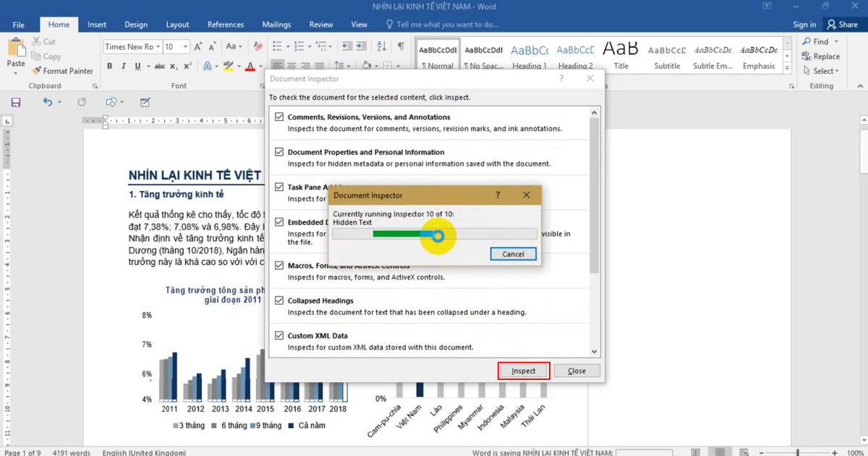Open the font name dropdown
Screen dimensions: 868x456
159,46
